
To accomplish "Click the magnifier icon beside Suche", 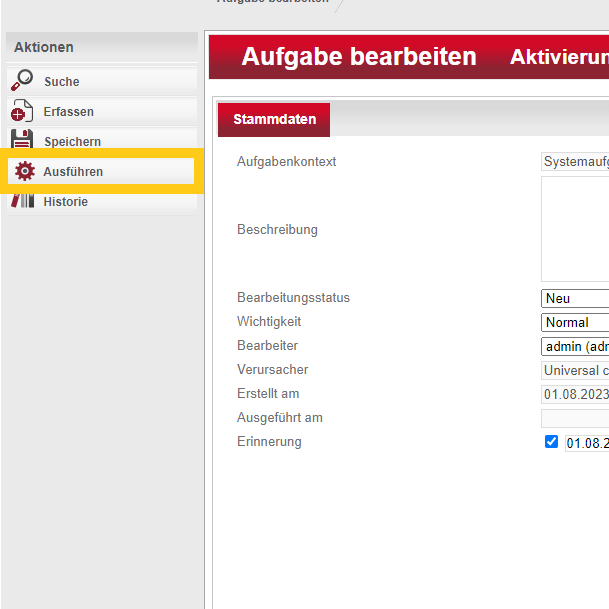I will [x=22, y=81].
